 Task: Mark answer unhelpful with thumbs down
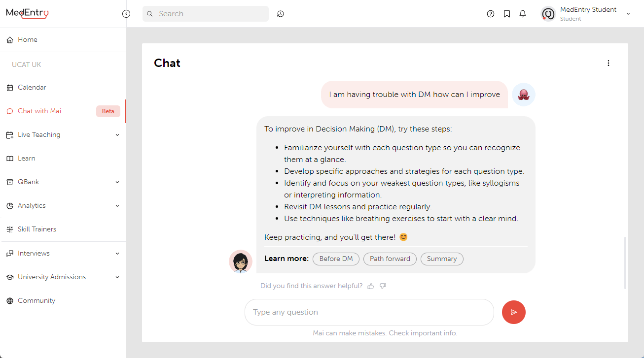[383, 286]
